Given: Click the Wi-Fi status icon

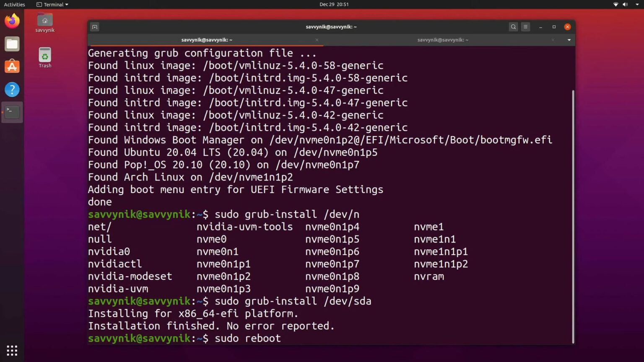Looking at the screenshot, I should pos(615,4).
